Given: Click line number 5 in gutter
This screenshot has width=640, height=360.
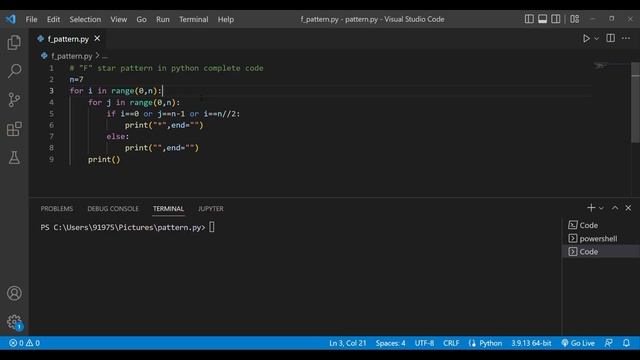Looking at the screenshot, I should click(x=51, y=114).
